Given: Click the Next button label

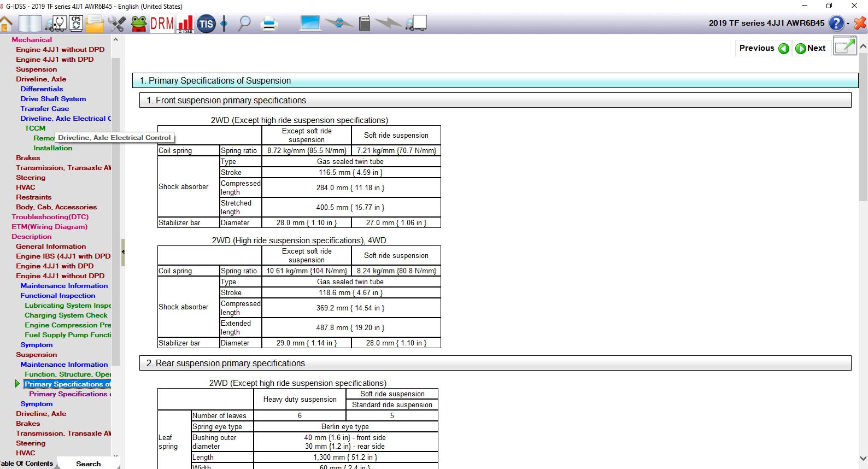Looking at the screenshot, I should click(x=816, y=48).
